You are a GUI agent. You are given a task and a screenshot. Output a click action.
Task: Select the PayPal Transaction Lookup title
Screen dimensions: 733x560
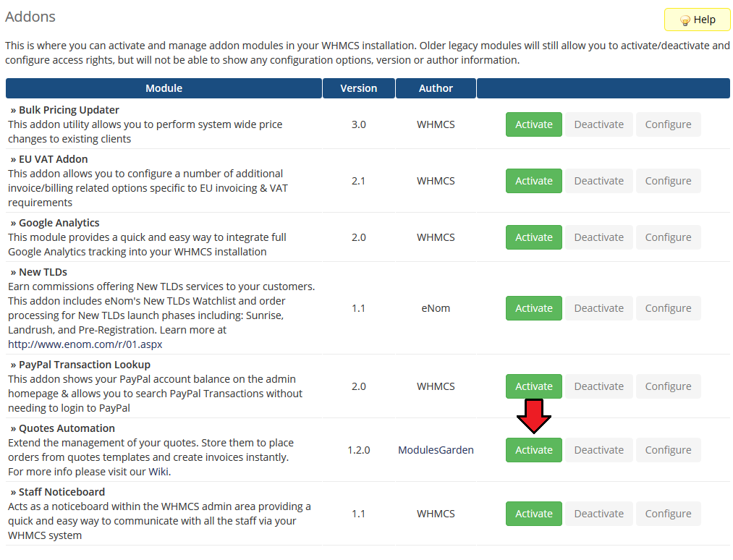85,365
